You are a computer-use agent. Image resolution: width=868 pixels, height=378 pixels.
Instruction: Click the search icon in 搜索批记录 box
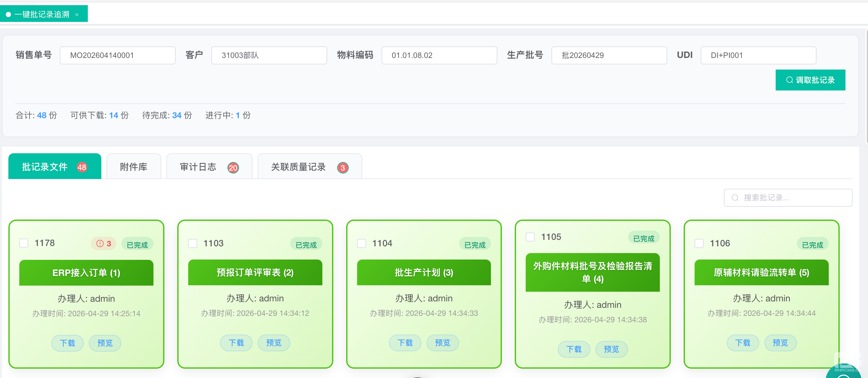(x=735, y=198)
